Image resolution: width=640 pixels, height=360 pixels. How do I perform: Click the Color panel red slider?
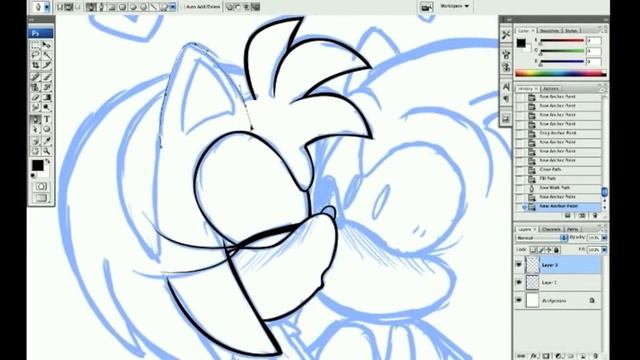562,41
